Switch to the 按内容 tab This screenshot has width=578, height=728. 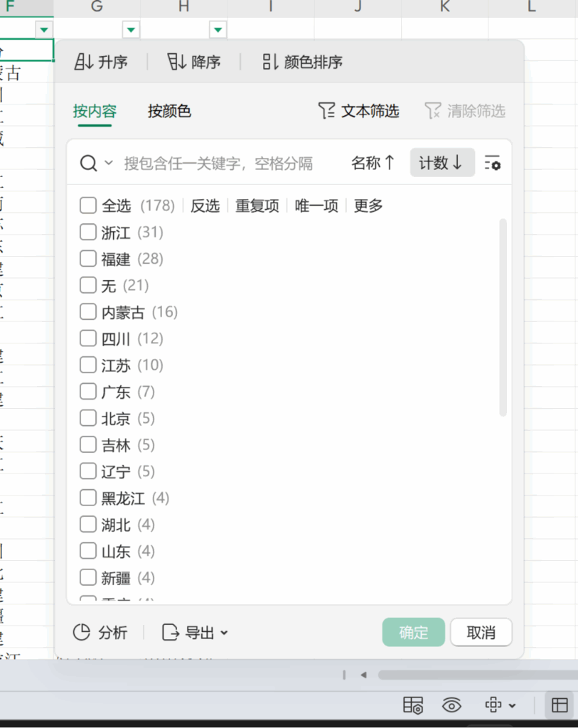coord(95,112)
